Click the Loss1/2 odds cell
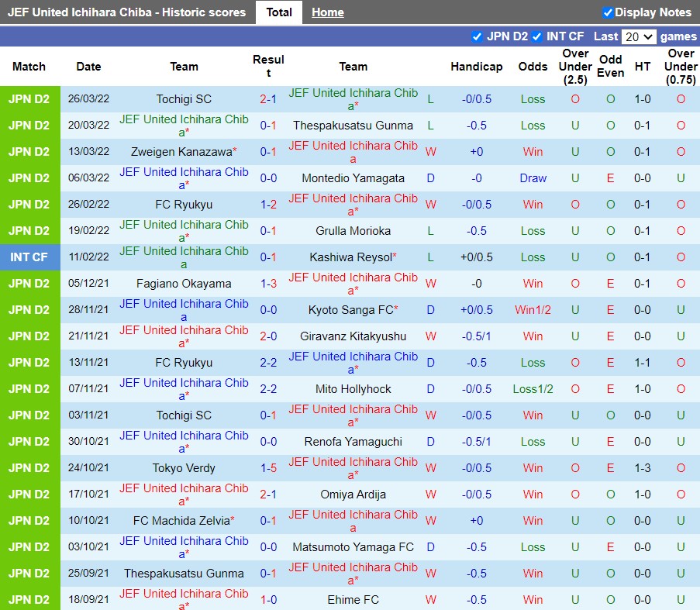Viewport: 700px width, 610px height. click(x=533, y=388)
